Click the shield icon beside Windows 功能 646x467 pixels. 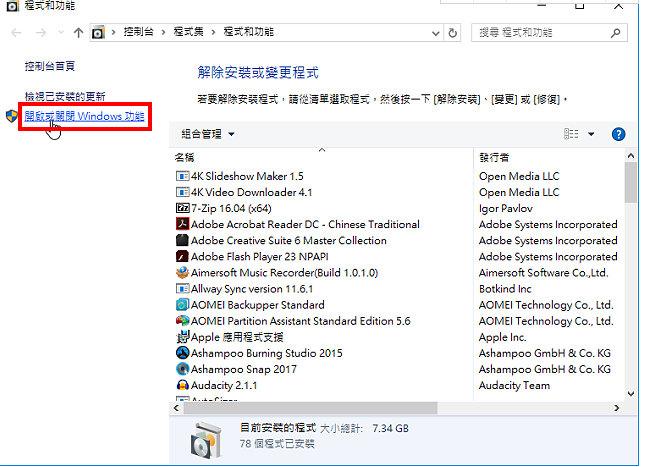12,116
